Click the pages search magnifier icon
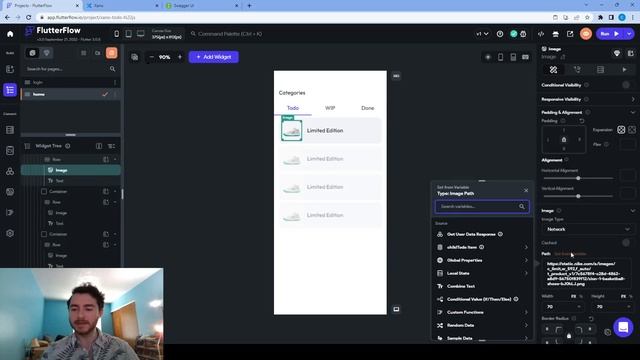 [113, 69]
